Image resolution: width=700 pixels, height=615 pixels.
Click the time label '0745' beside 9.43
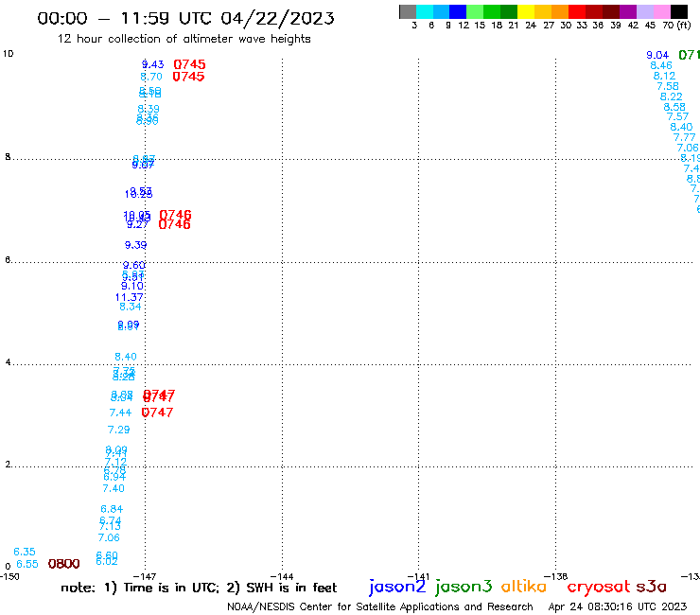click(189, 64)
